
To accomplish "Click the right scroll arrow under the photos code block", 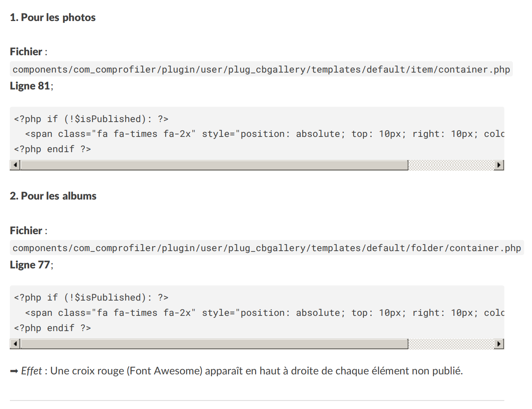I will 499,165.
